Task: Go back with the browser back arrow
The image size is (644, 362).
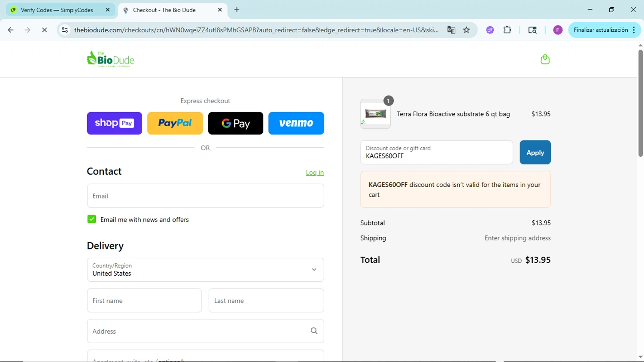Action: coord(11,30)
